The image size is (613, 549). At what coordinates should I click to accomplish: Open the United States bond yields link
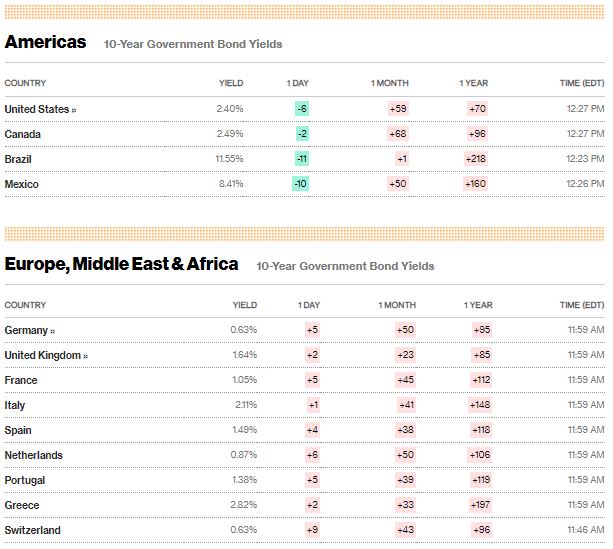[x=40, y=109]
